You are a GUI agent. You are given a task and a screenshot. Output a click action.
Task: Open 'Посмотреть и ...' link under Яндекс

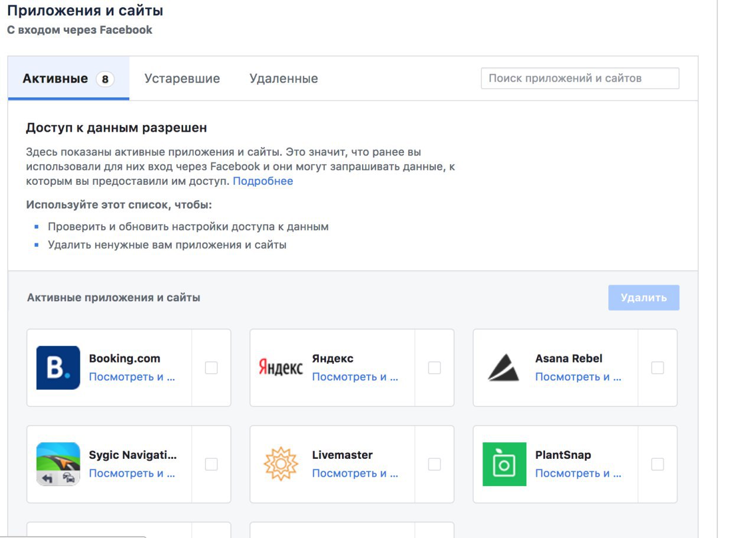355,377
